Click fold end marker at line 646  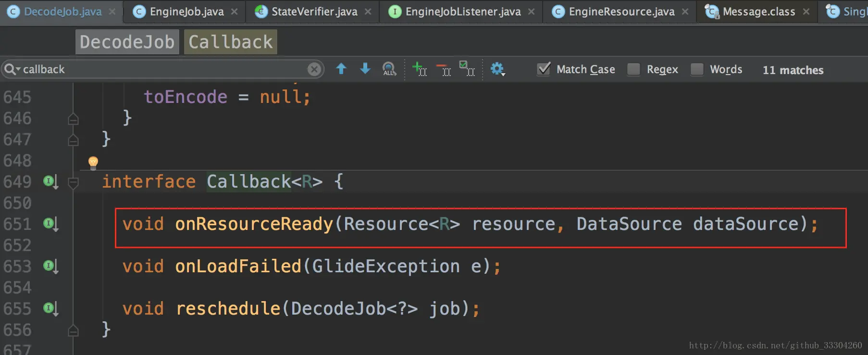[x=73, y=119]
